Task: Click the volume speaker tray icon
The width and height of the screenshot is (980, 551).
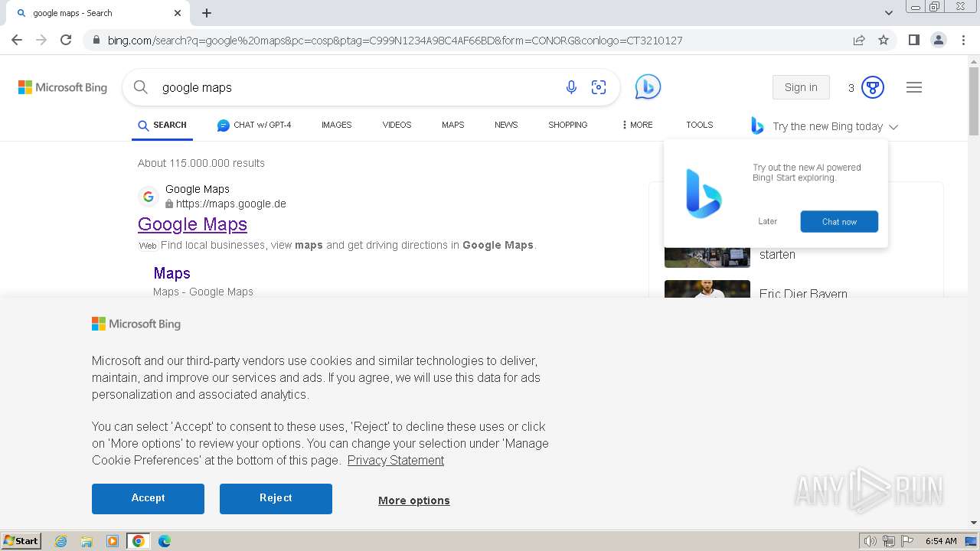Action: pos(871,541)
